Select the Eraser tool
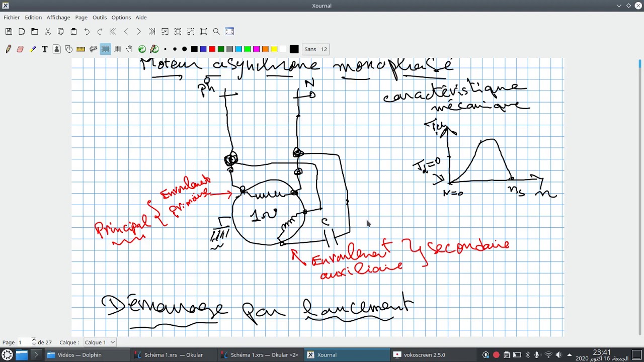The image size is (644, 362). pyautogui.click(x=20, y=49)
